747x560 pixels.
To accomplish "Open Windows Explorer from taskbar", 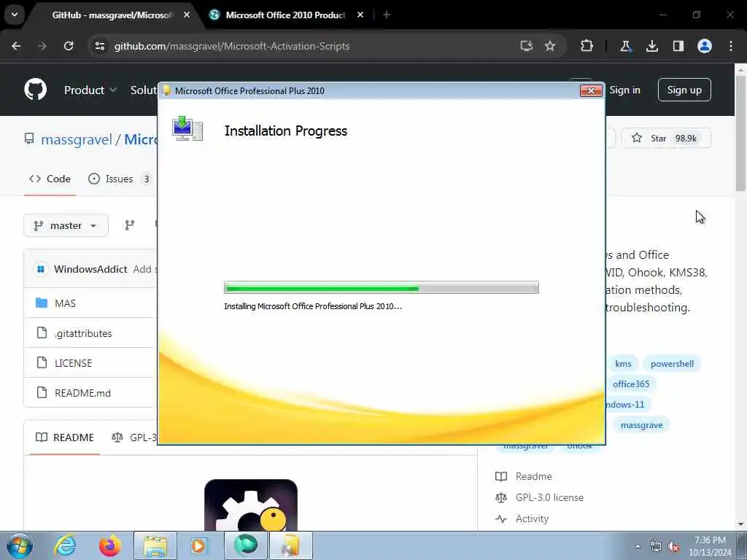I will click(x=155, y=545).
